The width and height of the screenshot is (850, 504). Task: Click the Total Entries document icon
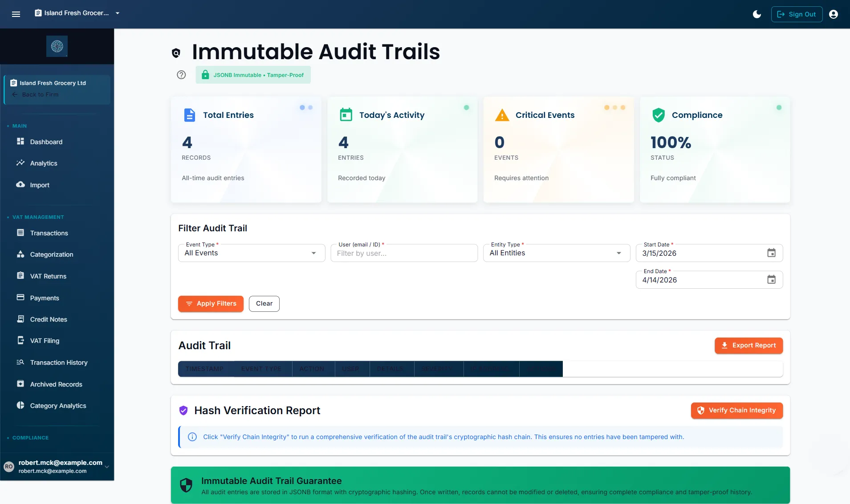(x=190, y=115)
